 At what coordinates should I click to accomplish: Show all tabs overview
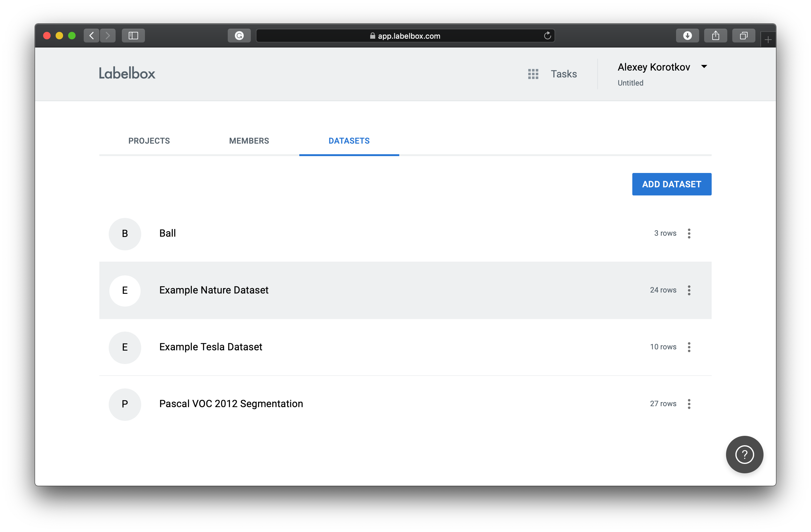coord(743,36)
